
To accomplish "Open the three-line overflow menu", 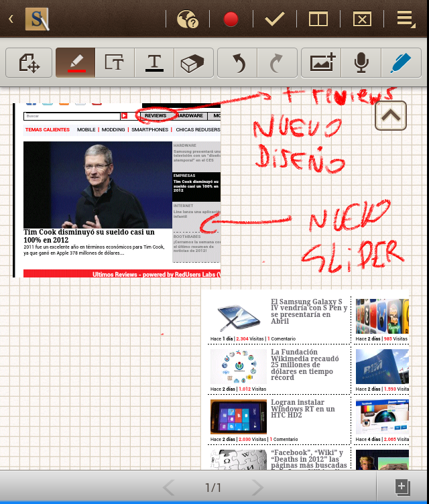I will point(406,19).
